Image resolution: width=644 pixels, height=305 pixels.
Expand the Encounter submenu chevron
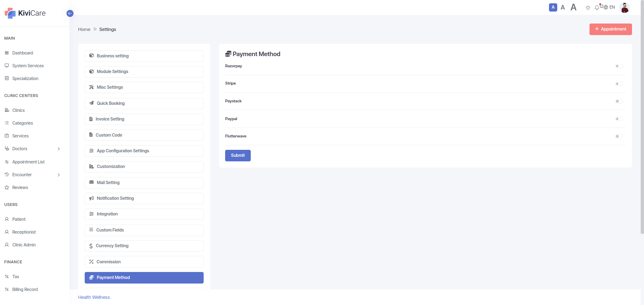point(59,175)
